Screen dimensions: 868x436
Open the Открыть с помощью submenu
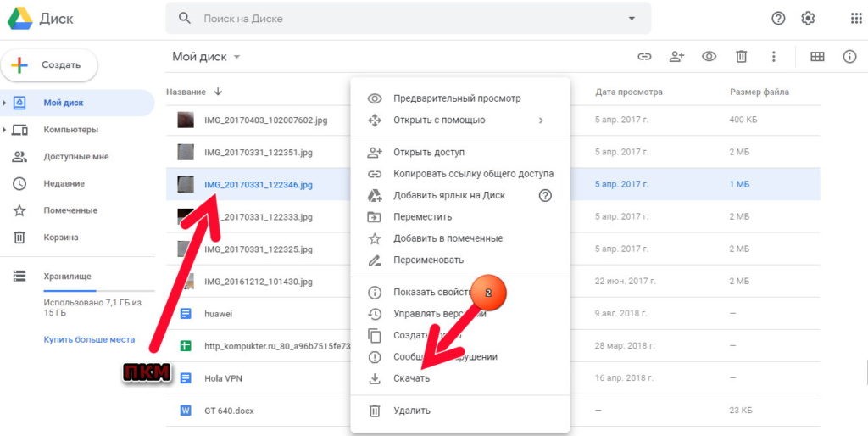click(460, 120)
